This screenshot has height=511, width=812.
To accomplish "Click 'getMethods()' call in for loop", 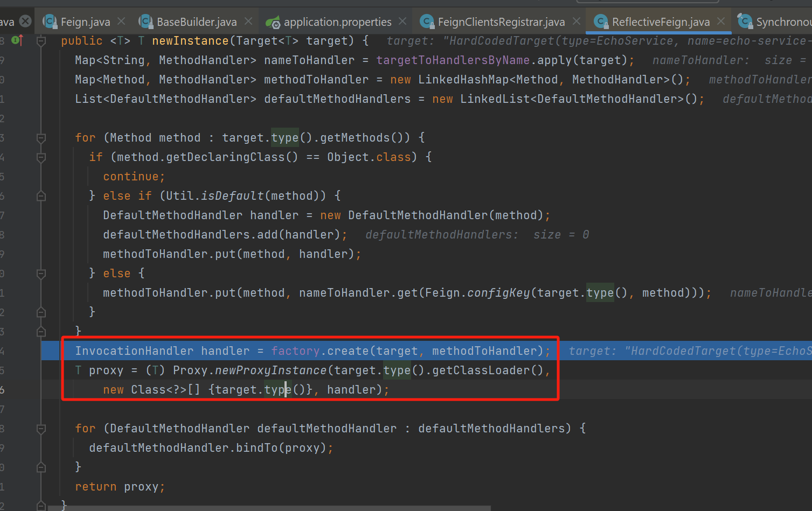I will coord(362,138).
